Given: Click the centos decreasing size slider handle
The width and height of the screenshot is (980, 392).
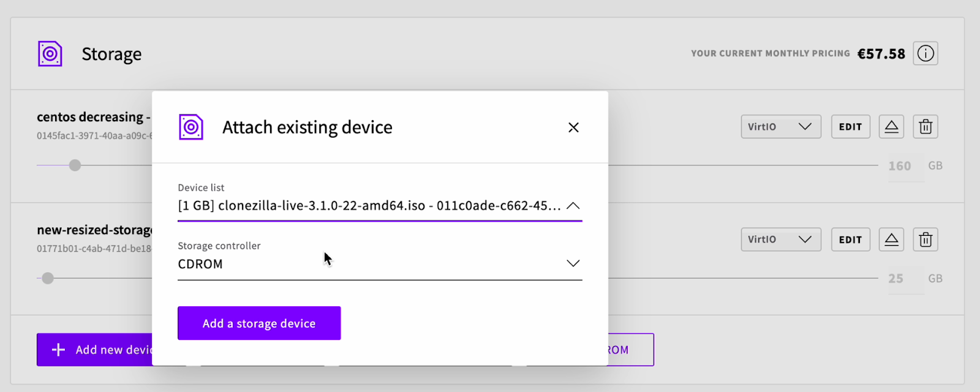Looking at the screenshot, I should [75, 165].
